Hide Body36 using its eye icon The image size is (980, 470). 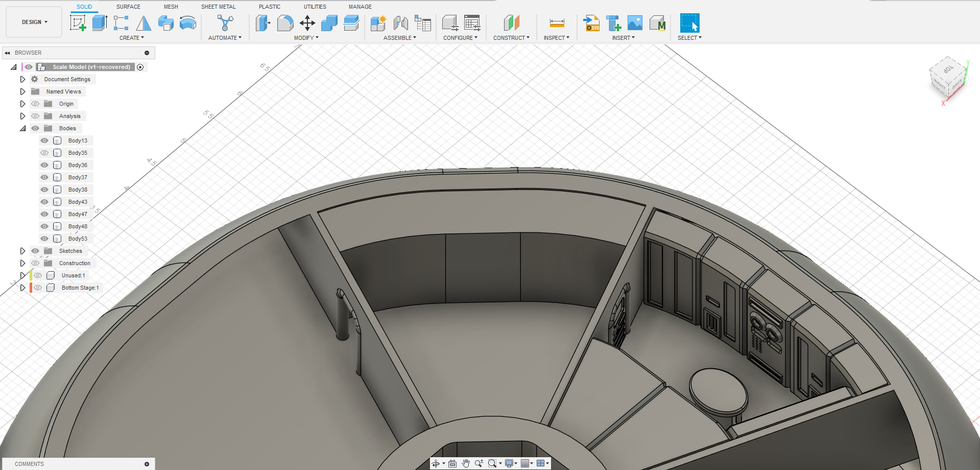click(44, 165)
